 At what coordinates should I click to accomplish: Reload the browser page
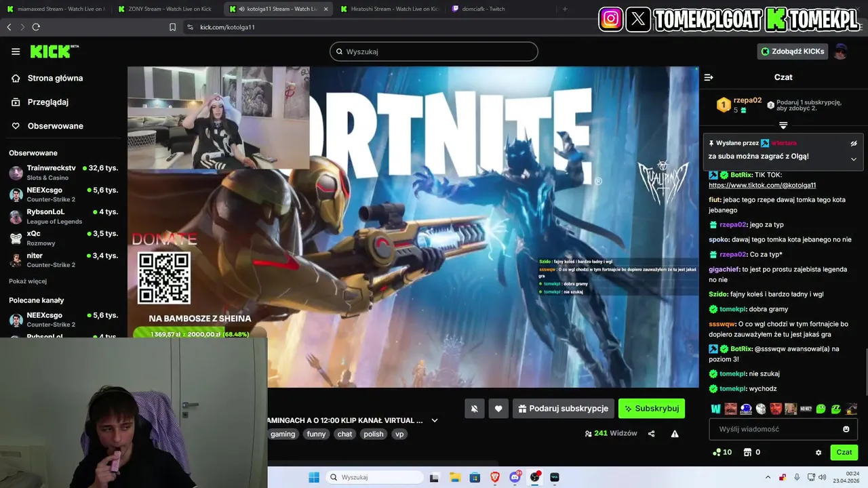[36, 27]
